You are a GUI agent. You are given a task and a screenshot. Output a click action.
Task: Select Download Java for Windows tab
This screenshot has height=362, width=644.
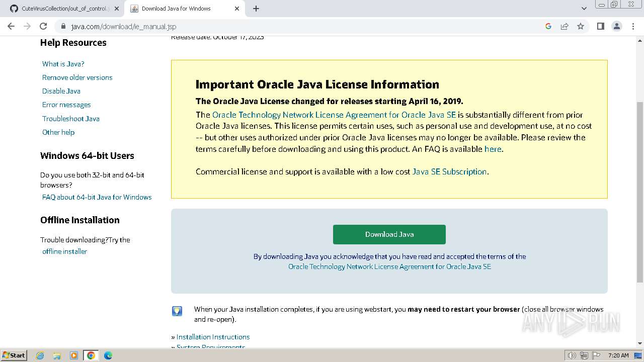(184, 9)
